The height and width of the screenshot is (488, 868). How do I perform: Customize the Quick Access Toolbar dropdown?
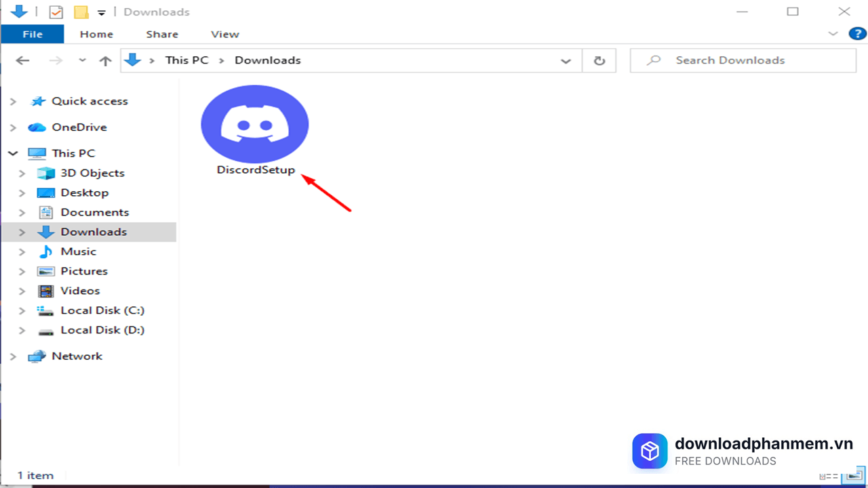[x=101, y=12]
